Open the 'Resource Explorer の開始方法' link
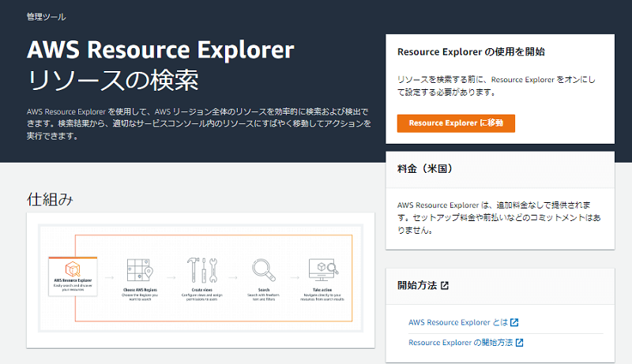This screenshot has width=632, height=364. pos(465,343)
